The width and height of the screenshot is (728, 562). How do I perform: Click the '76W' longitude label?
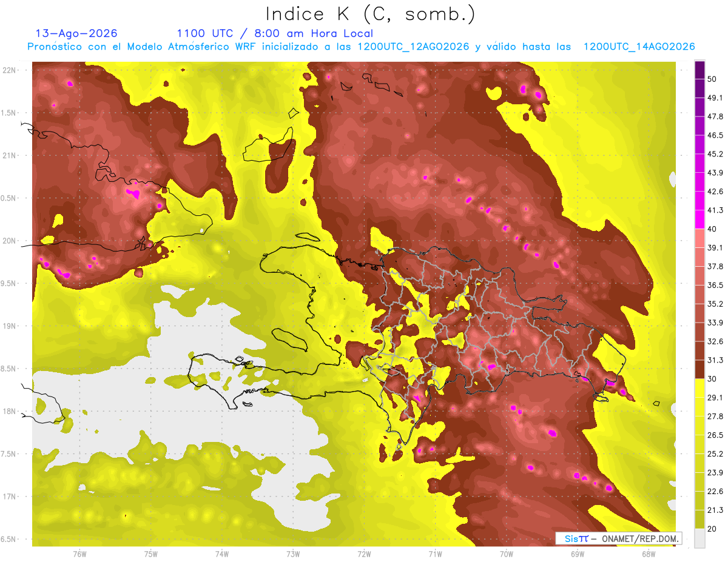(79, 554)
